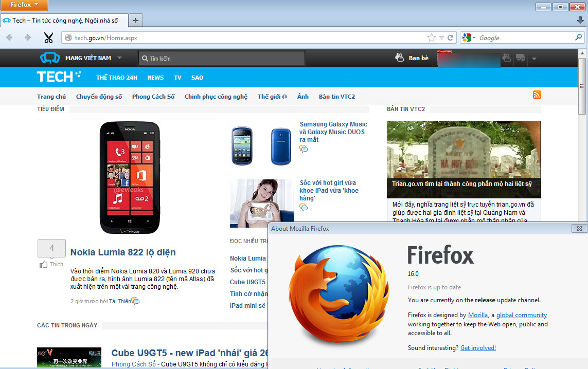The width and height of the screenshot is (588, 369).
Task: Open the messages chat icon in top bar
Action: 521,58
